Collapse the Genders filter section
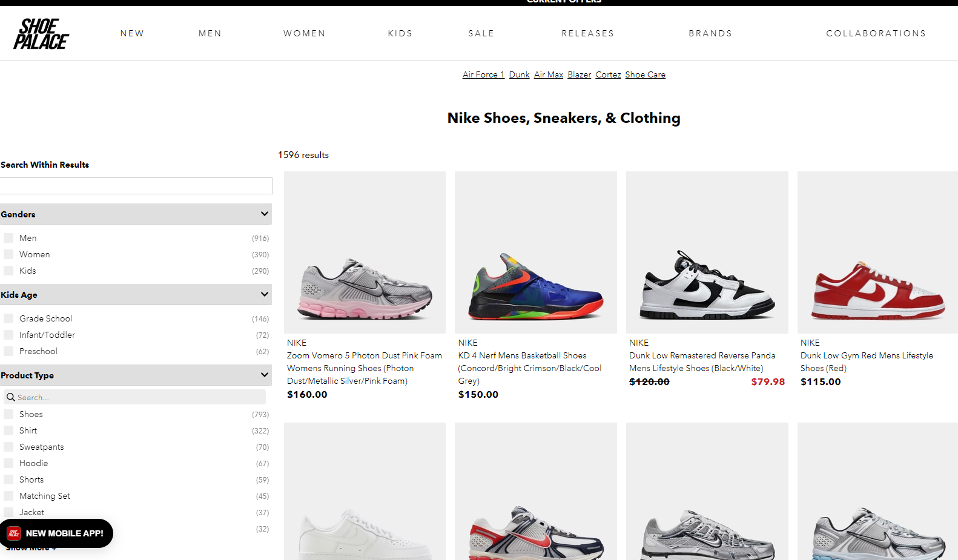958x560 pixels. 264,214
